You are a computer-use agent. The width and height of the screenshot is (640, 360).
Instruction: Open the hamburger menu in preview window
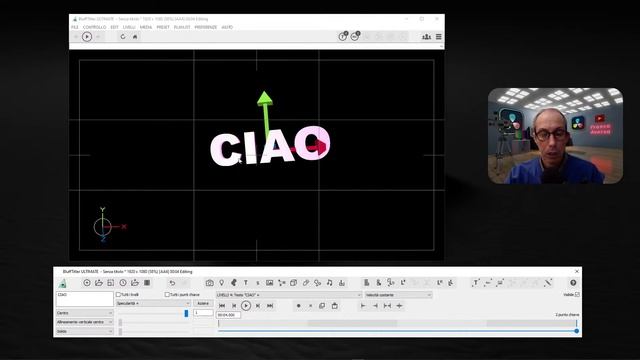(x=439, y=37)
